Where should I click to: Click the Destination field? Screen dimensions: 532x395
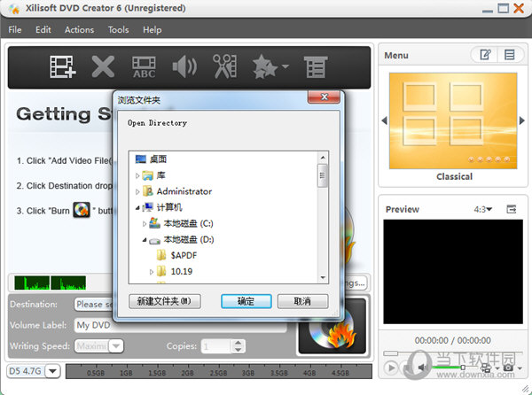click(93, 304)
